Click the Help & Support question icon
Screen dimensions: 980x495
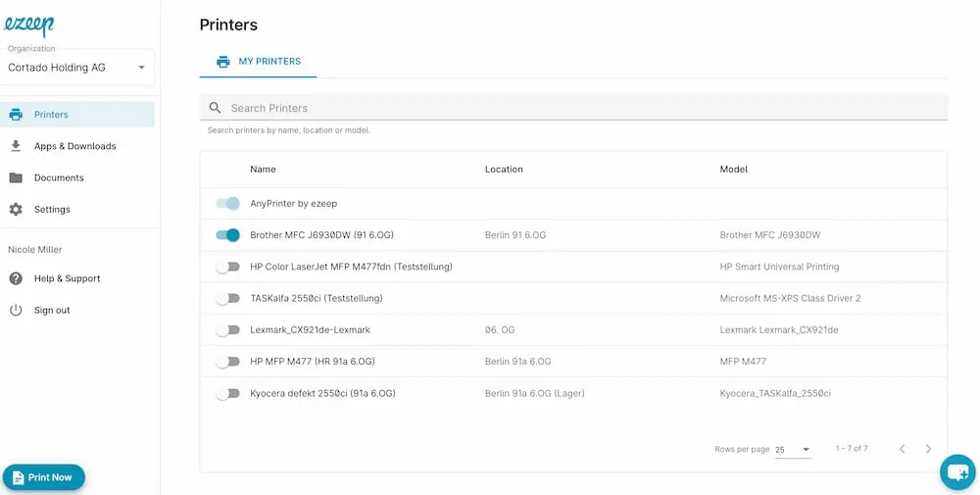(16, 278)
